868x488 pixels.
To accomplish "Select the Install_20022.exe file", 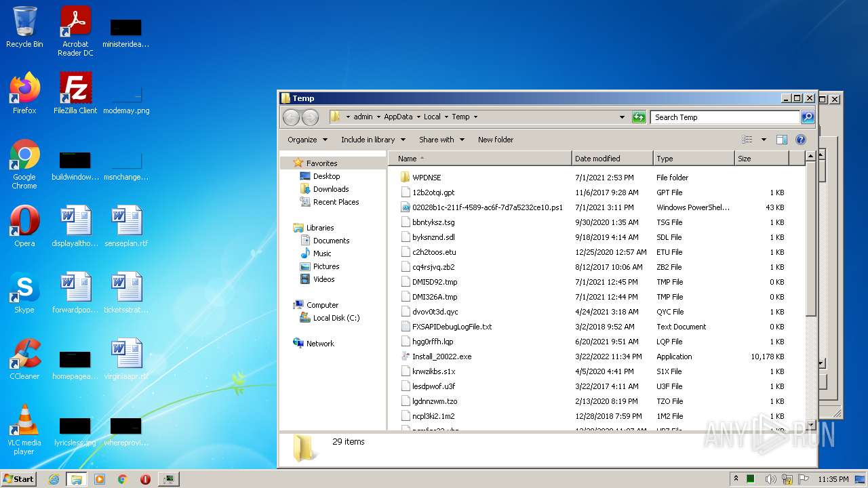I will click(x=441, y=357).
